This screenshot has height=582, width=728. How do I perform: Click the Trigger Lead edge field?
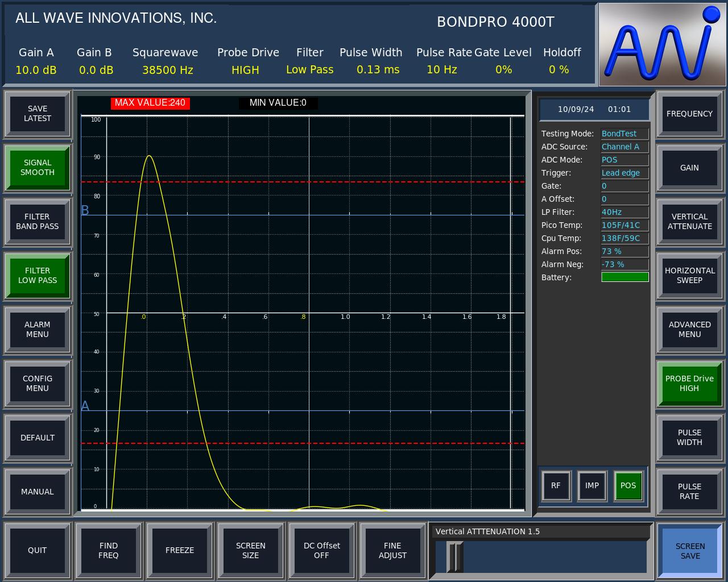pos(624,173)
